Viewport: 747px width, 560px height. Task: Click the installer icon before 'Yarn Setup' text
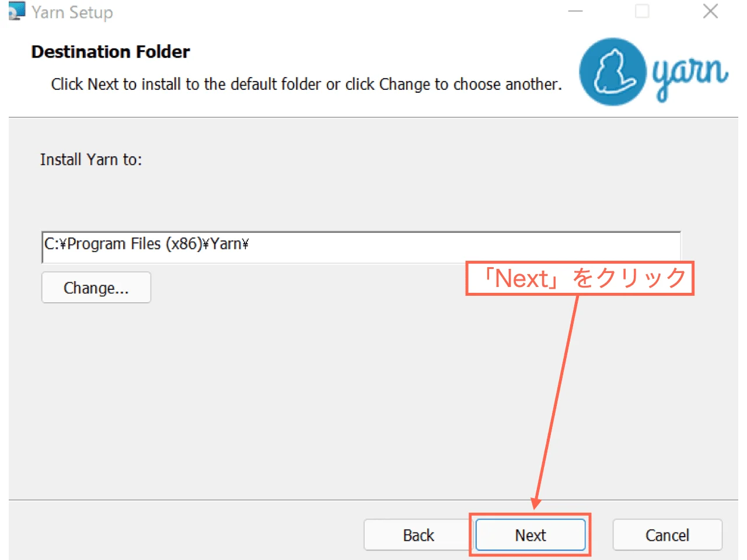pos(16,11)
